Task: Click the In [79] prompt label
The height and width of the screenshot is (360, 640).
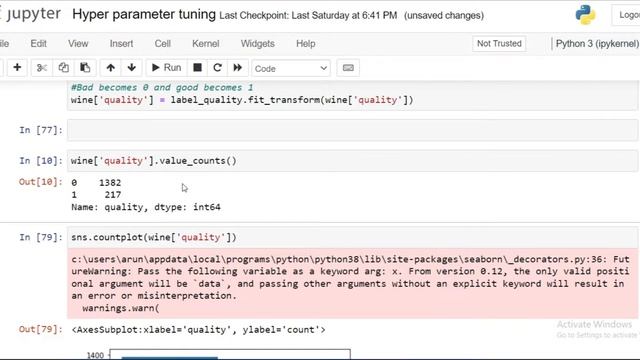Action: pos(41,238)
